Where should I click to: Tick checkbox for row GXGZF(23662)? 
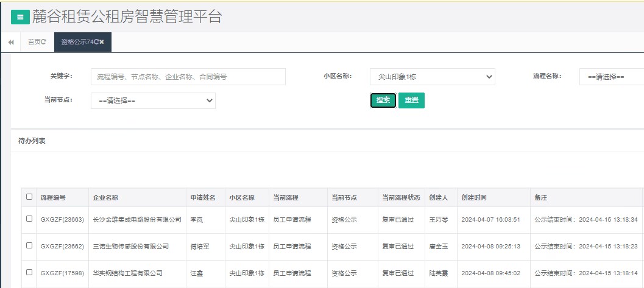29,245
